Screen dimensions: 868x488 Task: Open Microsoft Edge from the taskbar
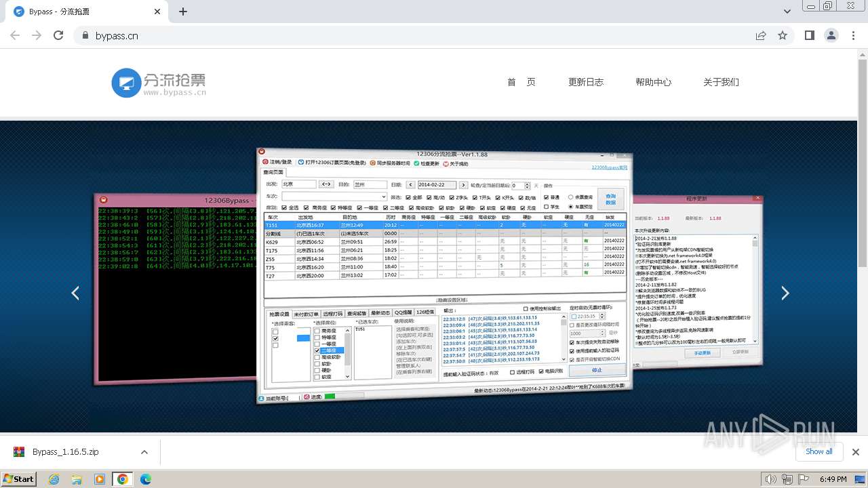click(x=145, y=479)
